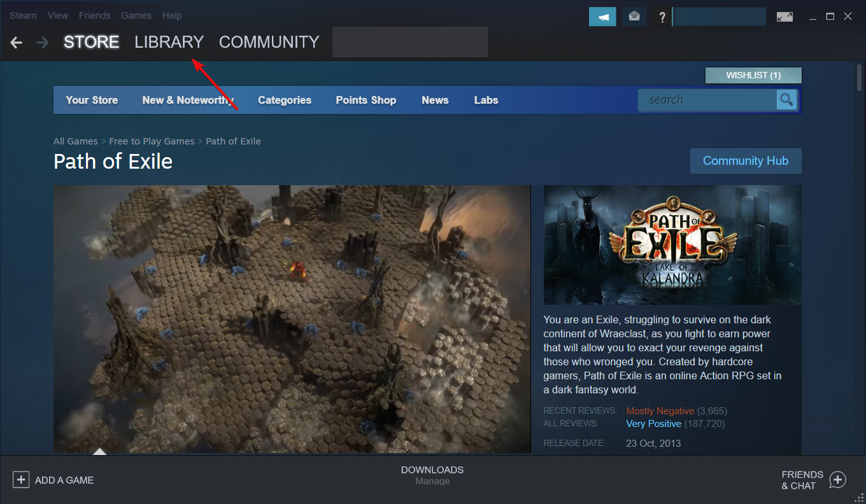Open Points Shop in store nav
866x504 pixels.
[x=366, y=100]
